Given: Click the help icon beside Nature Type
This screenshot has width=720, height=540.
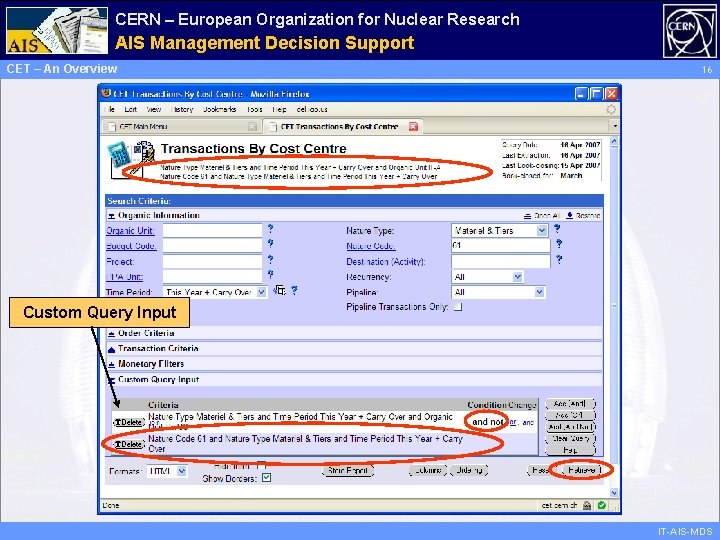Looking at the screenshot, I should click(x=557, y=228).
